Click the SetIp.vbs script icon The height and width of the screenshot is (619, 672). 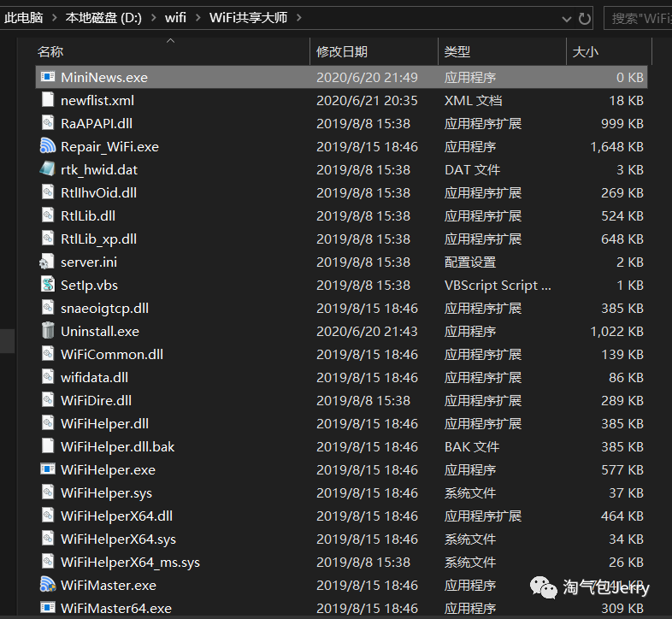click(x=48, y=284)
